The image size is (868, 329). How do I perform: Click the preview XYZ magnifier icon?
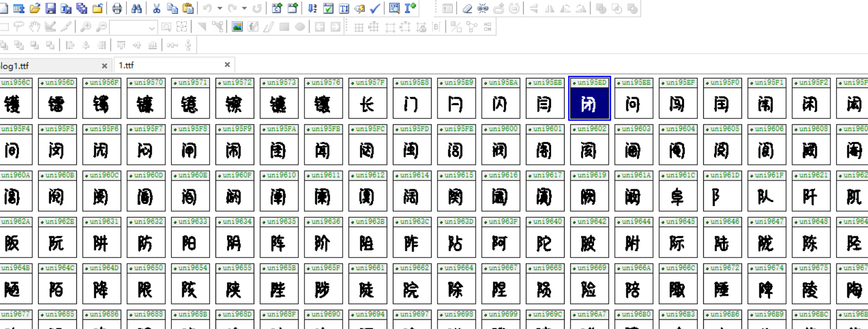tap(394, 8)
